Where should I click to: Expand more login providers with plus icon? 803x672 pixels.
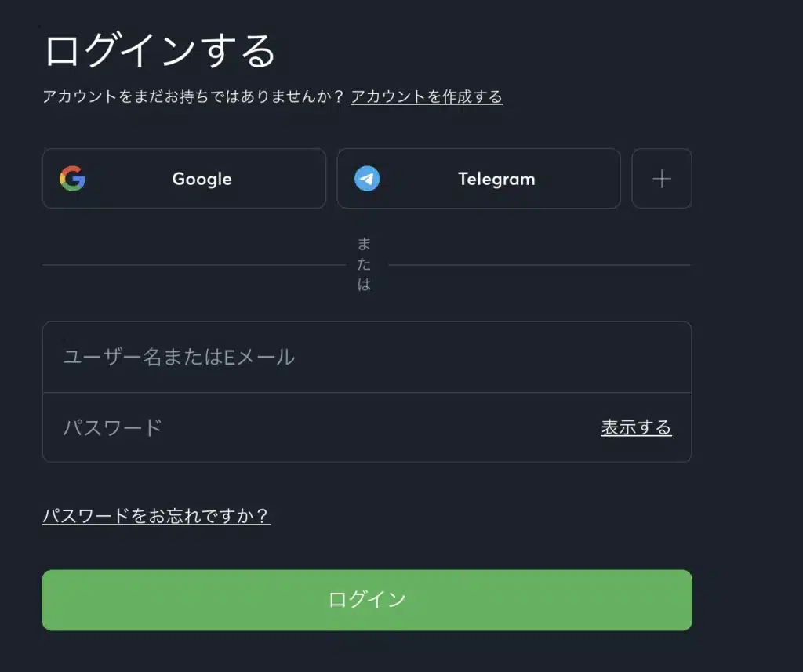pos(662,179)
